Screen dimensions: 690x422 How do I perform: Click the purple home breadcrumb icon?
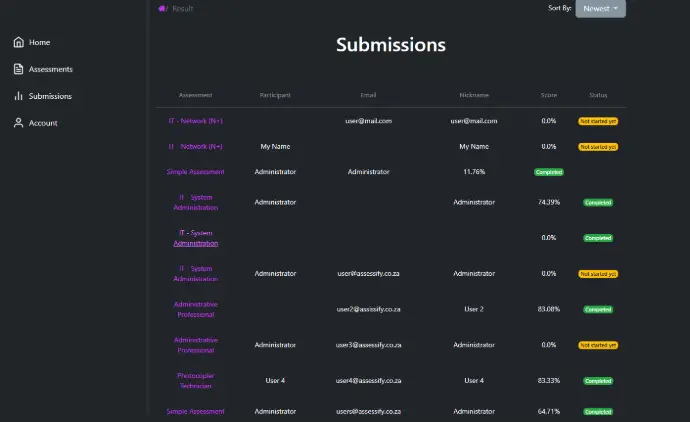[162, 9]
